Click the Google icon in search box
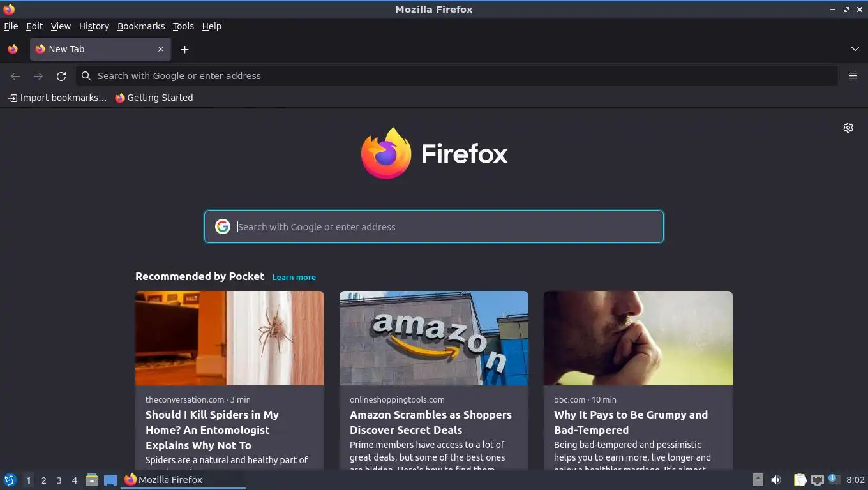Screen dimensions: 868x490 tap(222, 226)
